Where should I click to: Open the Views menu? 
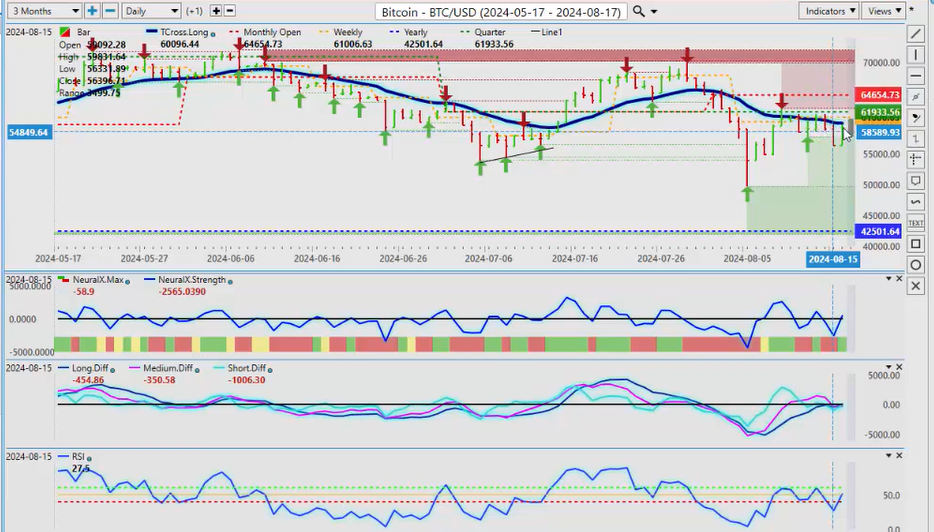[x=884, y=11]
